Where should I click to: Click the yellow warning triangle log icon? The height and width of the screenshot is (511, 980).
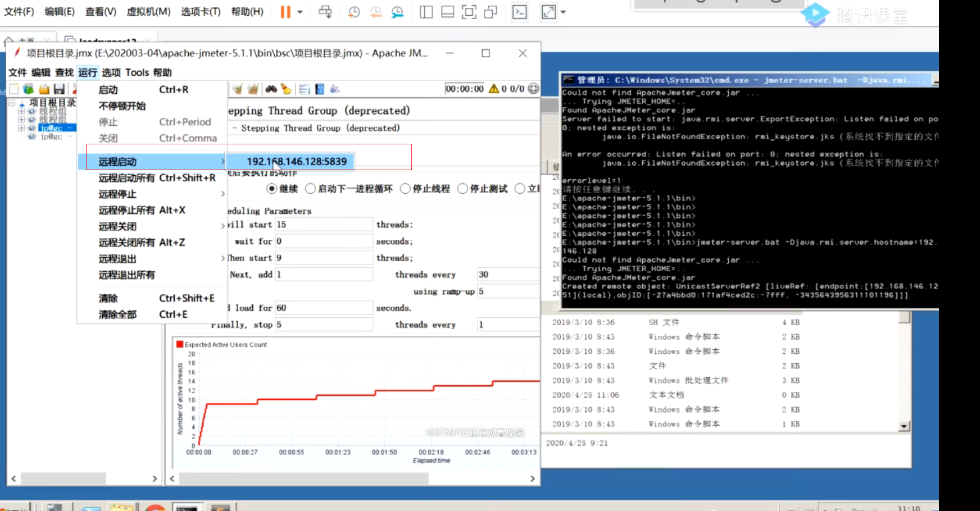point(494,89)
